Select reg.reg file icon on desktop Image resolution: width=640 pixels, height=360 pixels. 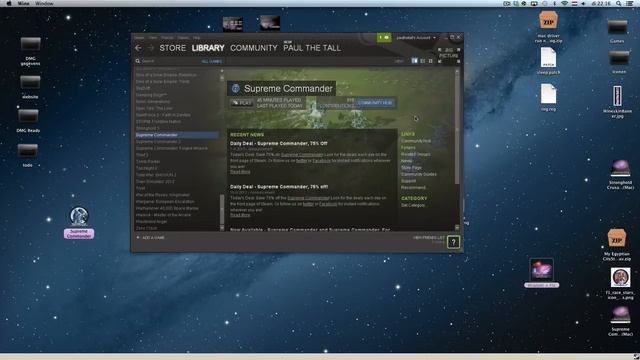point(548,94)
